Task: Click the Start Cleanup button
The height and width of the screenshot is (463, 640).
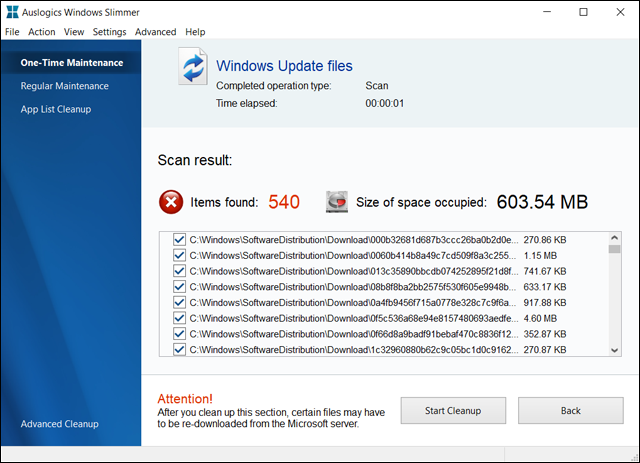Action: pyautogui.click(x=453, y=410)
